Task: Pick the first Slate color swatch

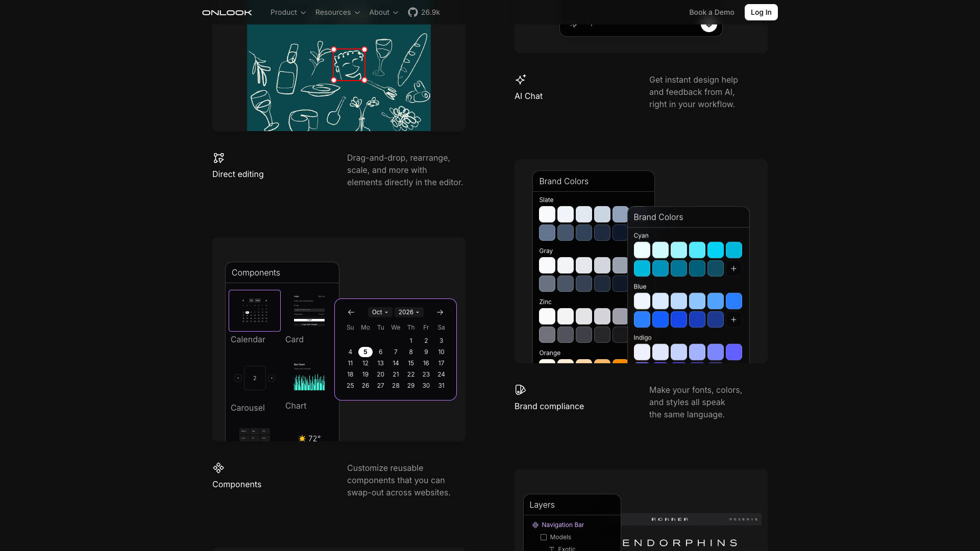Action: coord(547,214)
